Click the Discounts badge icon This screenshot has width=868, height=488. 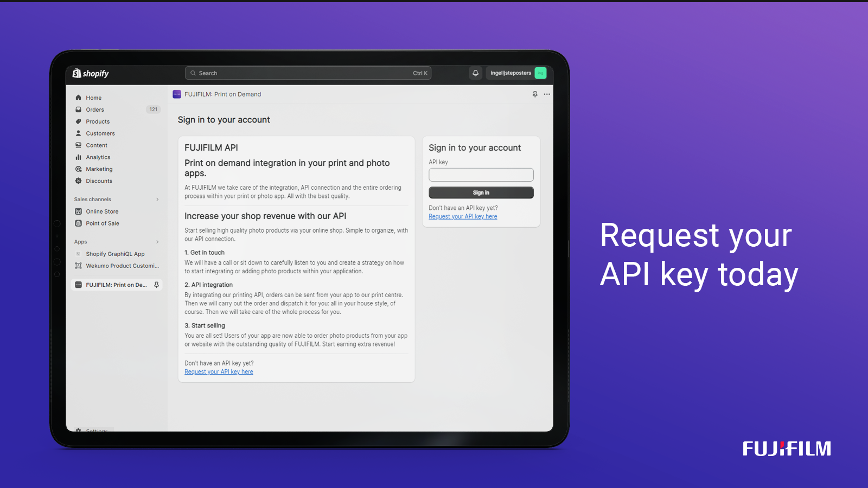coord(79,181)
